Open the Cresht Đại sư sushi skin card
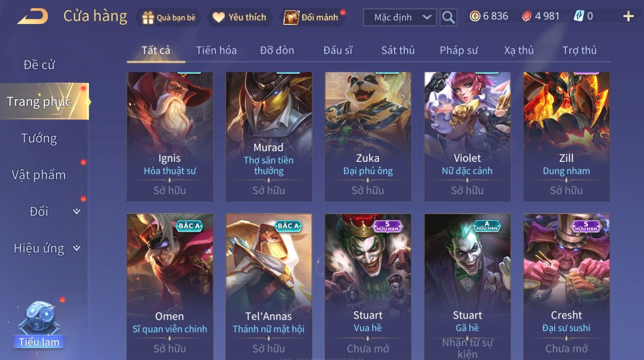This screenshot has width=644, height=360. tap(566, 287)
